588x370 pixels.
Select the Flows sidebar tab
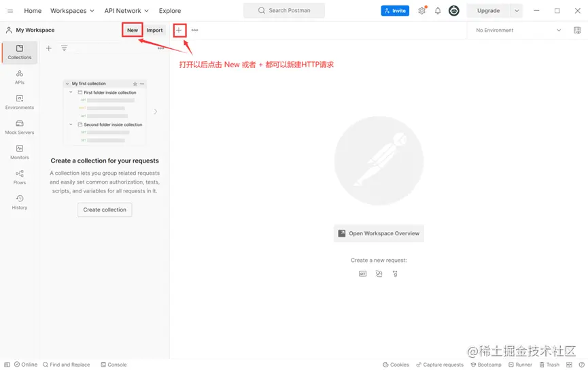pyautogui.click(x=20, y=177)
